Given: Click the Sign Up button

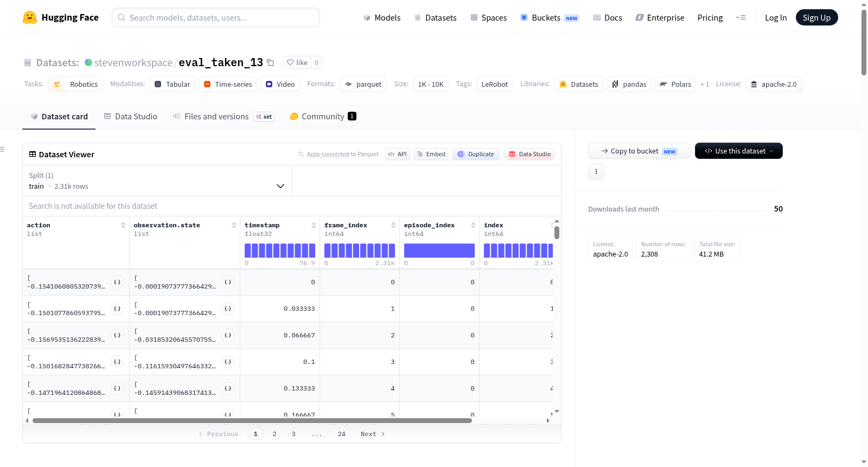Looking at the screenshot, I should 817,17.
